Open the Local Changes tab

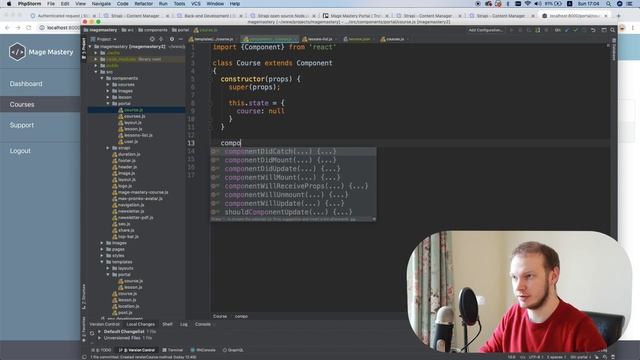[x=140, y=324]
